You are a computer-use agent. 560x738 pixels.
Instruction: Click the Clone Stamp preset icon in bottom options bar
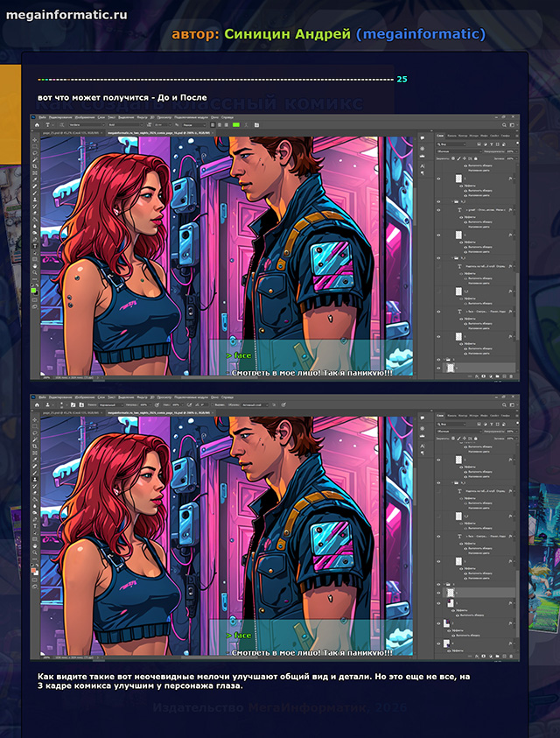(x=47, y=404)
